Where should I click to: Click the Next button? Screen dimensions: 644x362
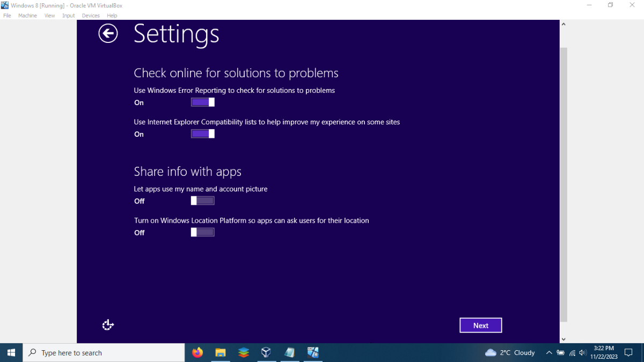click(x=481, y=326)
